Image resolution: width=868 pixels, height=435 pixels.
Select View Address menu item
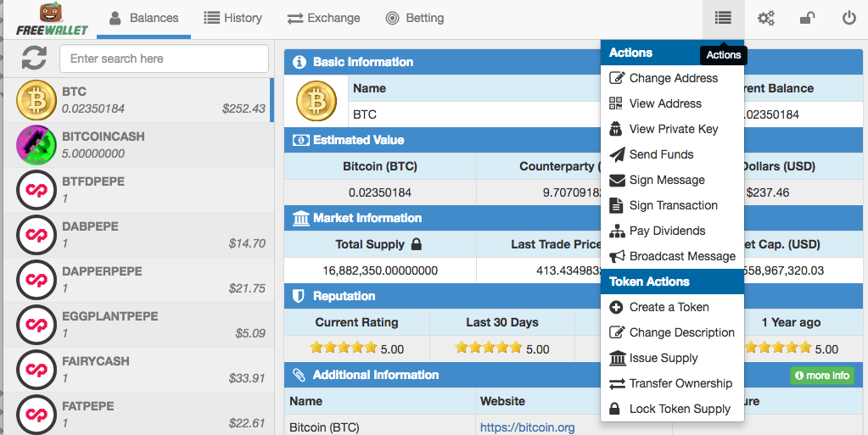pos(672,103)
